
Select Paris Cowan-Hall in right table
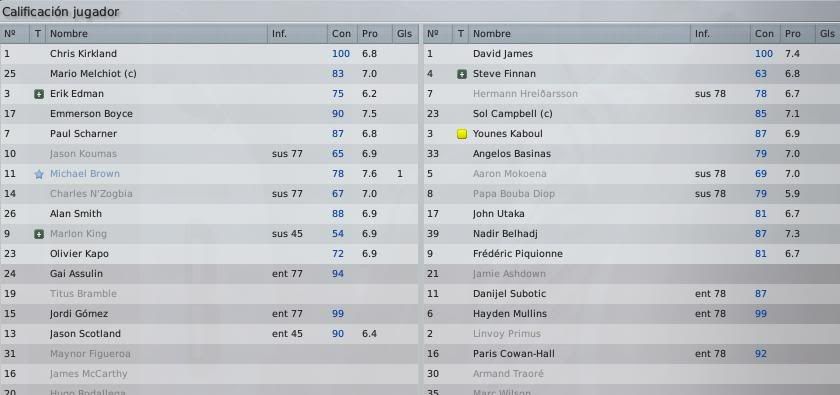(x=632, y=354)
